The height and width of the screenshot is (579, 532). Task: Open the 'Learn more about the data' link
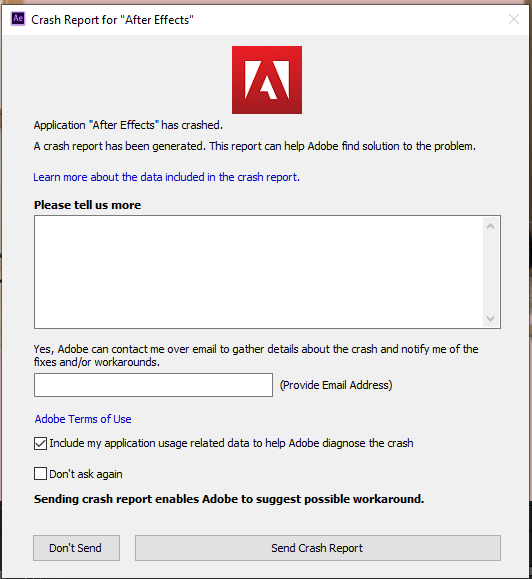(166, 177)
